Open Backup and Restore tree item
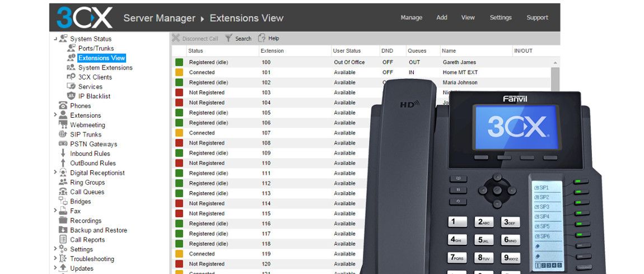Image resolution: width=644 pixels, height=274 pixels. pos(99,230)
